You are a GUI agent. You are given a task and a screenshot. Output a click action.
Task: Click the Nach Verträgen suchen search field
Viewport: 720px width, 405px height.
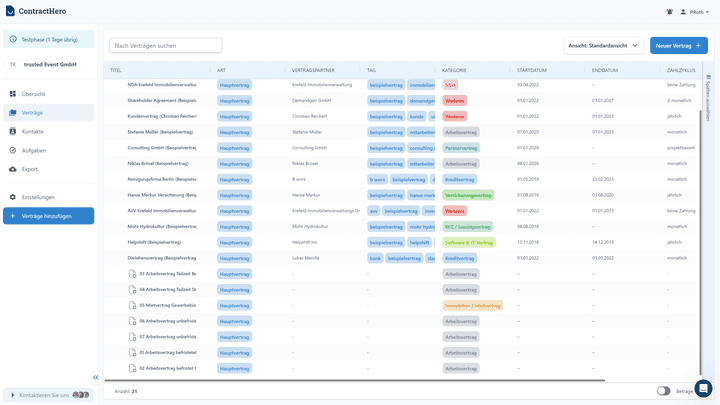166,46
